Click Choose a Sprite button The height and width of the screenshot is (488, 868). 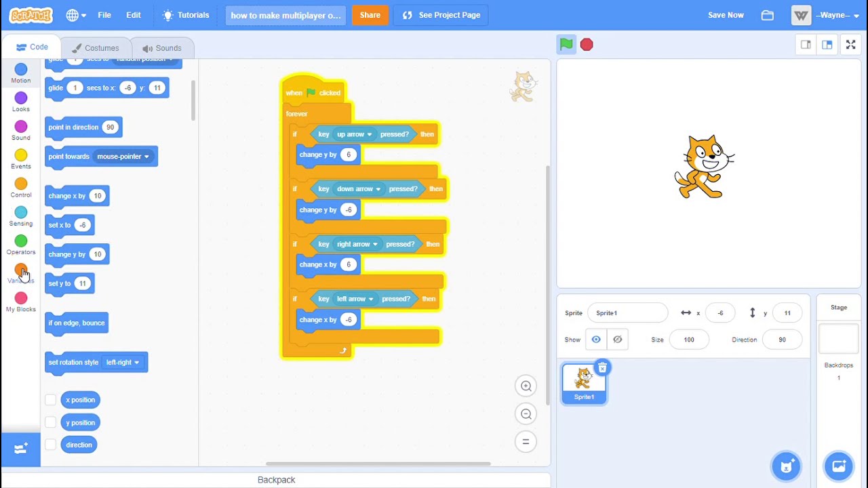[x=787, y=466]
